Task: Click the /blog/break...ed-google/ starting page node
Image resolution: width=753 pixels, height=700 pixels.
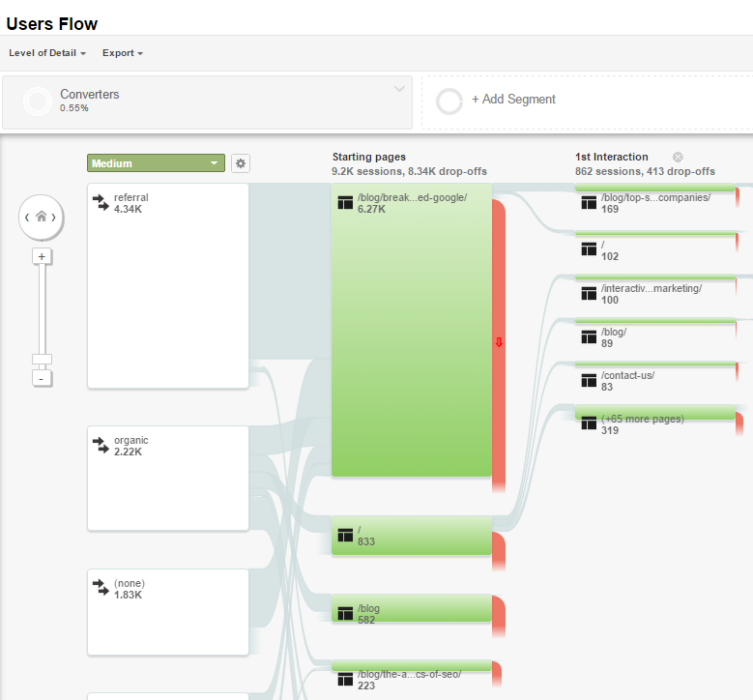Action: [411, 329]
